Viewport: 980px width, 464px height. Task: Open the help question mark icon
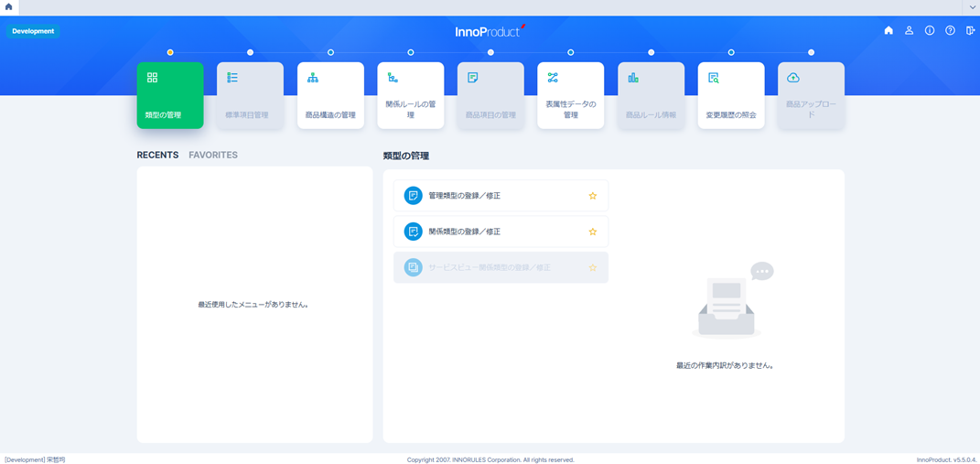950,31
